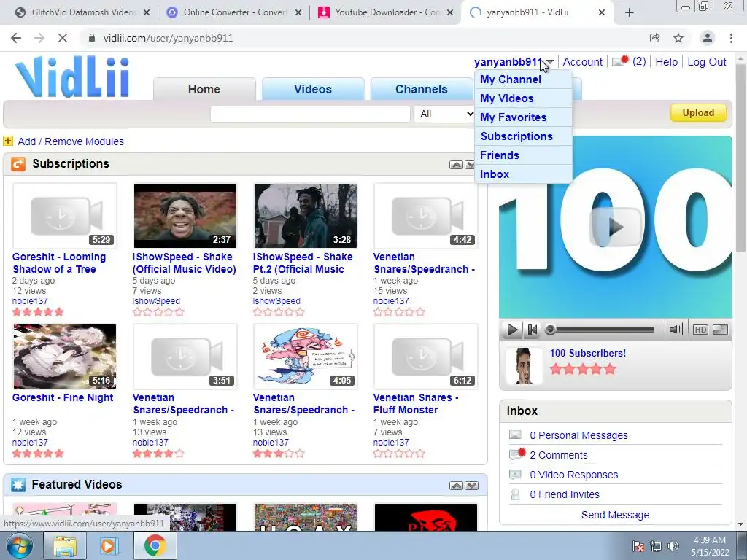Click the skip-to-start player button
747x560 pixels.
tap(532, 330)
